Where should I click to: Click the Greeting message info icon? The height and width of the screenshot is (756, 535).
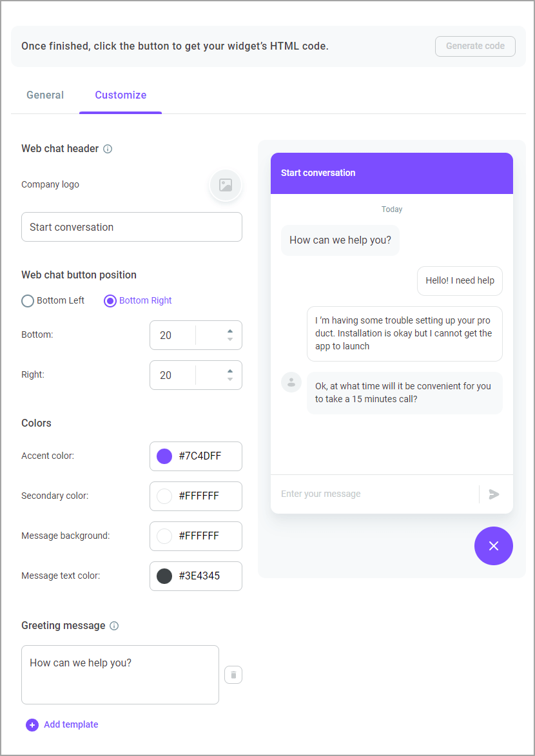click(114, 626)
